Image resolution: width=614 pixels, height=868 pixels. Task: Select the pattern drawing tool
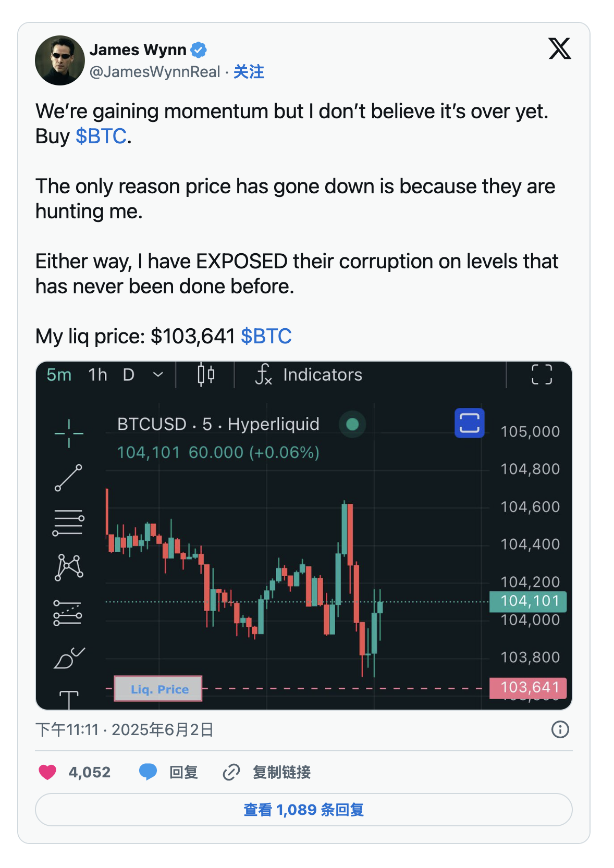coord(69,567)
